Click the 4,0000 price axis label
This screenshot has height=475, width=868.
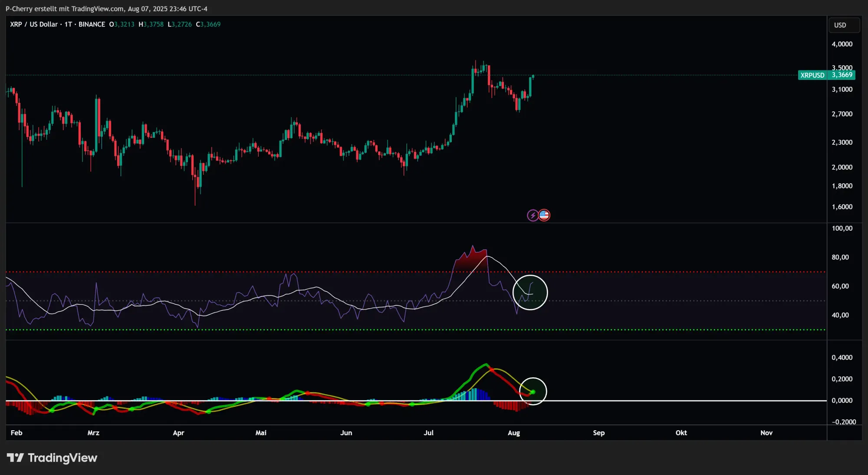(842, 44)
